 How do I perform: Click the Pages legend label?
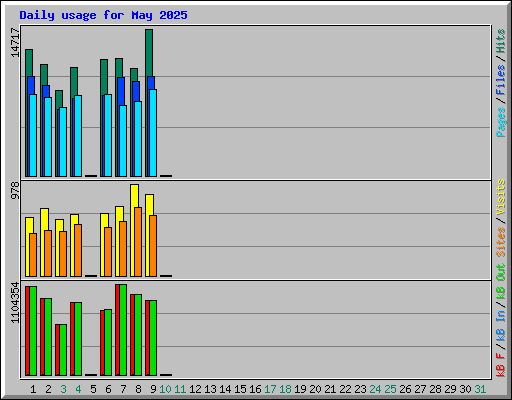(500, 122)
